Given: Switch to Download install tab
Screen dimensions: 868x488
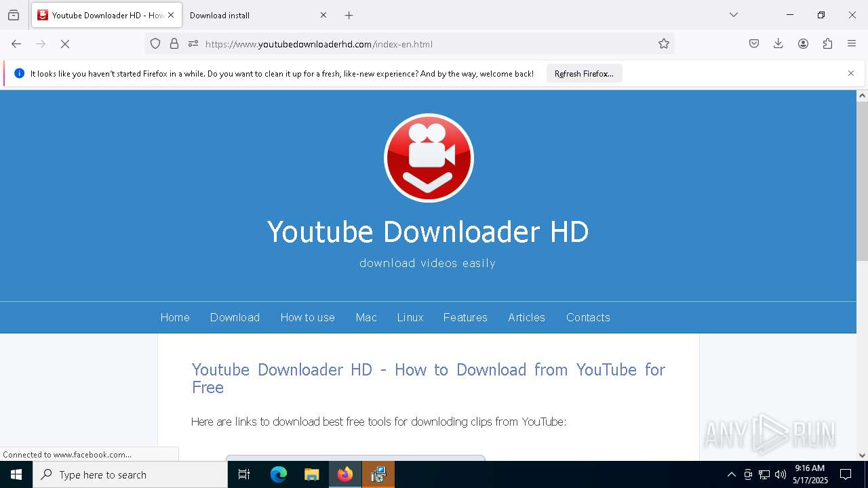Looking at the screenshot, I should [x=258, y=15].
